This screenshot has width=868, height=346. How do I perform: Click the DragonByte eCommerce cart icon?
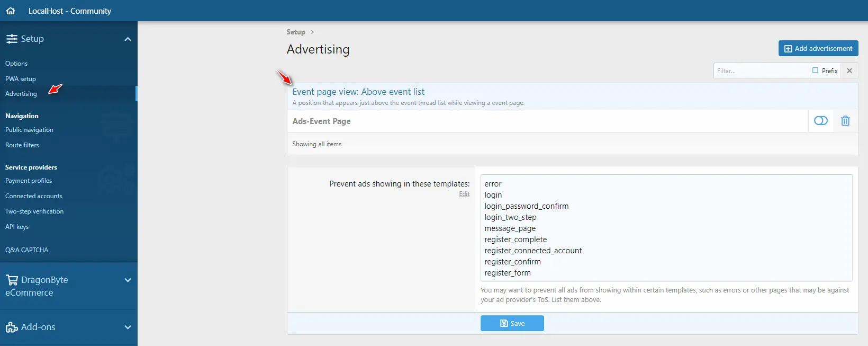[12, 280]
